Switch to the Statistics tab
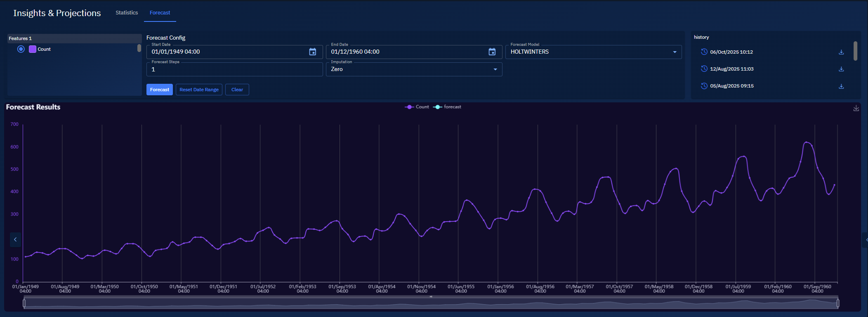This screenshot has width=868, height=317. pos(127,13)
